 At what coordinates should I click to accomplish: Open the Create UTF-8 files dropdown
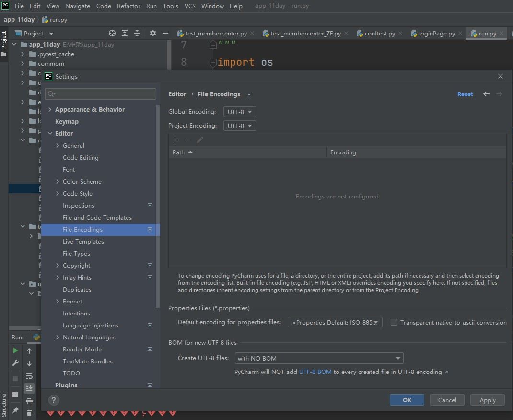319,358
